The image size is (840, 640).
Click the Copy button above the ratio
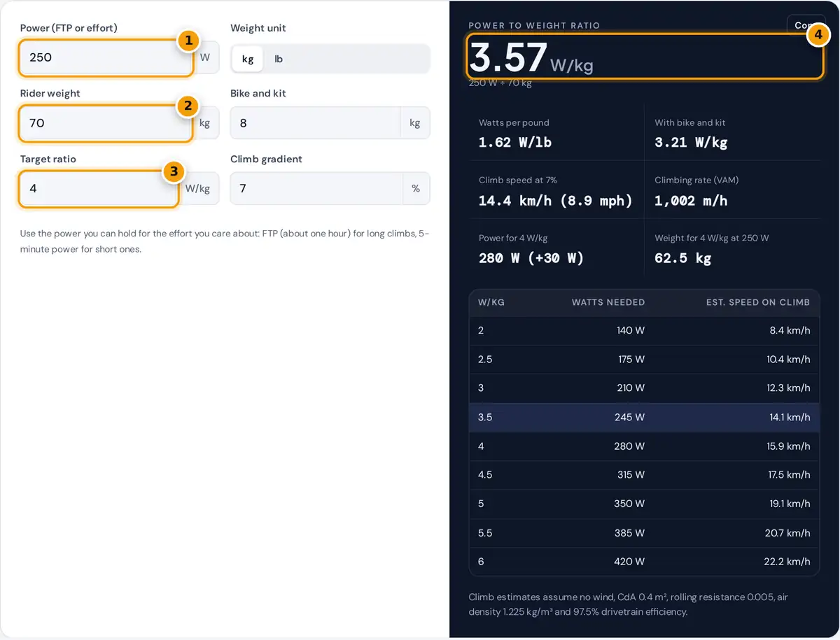[x=806, y=24]
